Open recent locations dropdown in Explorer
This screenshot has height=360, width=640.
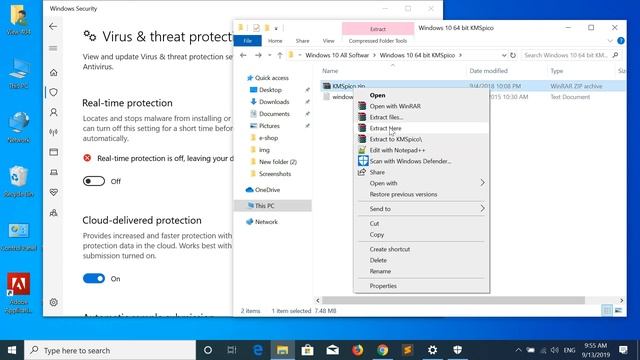click(269, 55)
